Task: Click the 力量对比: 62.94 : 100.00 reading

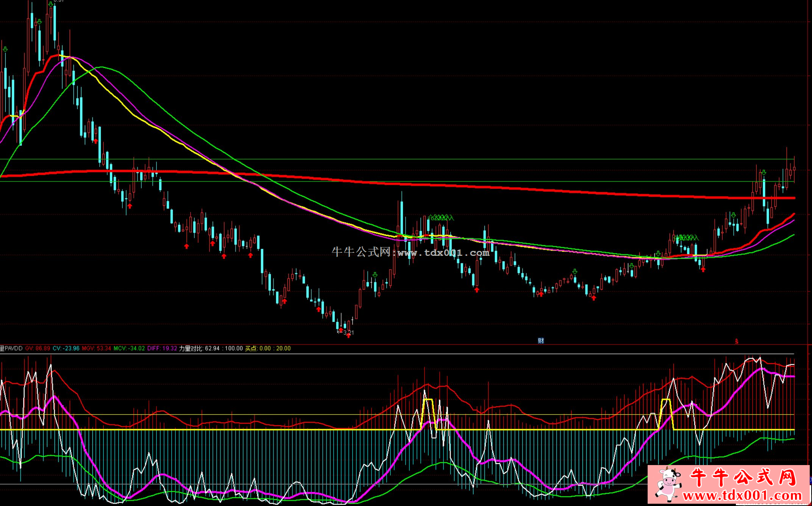Action: [211, 348]
